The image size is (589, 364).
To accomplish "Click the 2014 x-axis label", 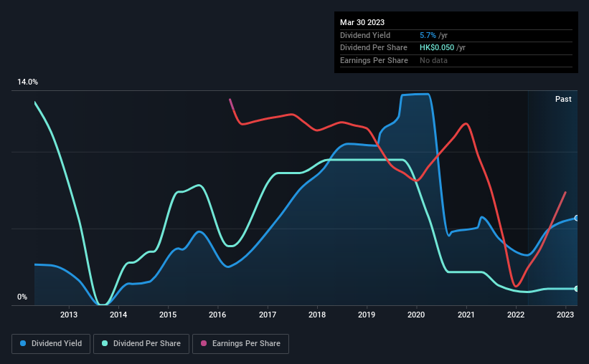I will coord(118,315).
